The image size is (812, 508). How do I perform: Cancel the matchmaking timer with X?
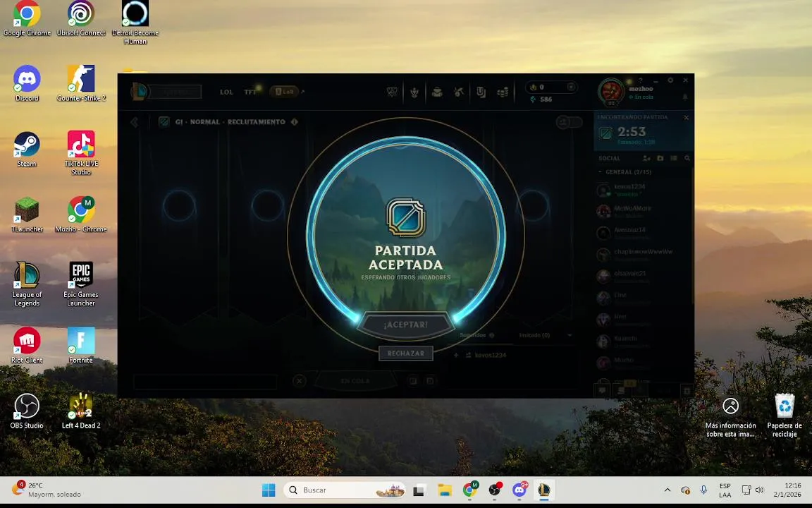point(686,118)
